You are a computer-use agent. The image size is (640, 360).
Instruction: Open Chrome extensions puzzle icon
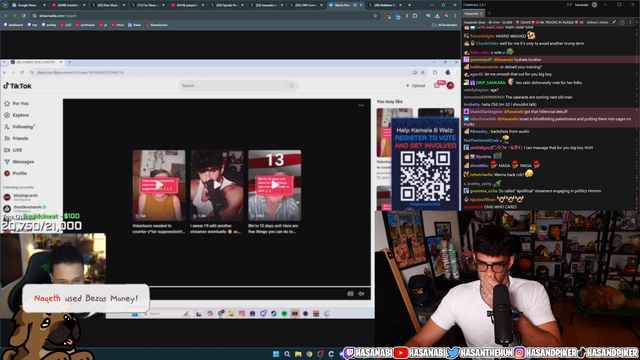coord(415,16)
